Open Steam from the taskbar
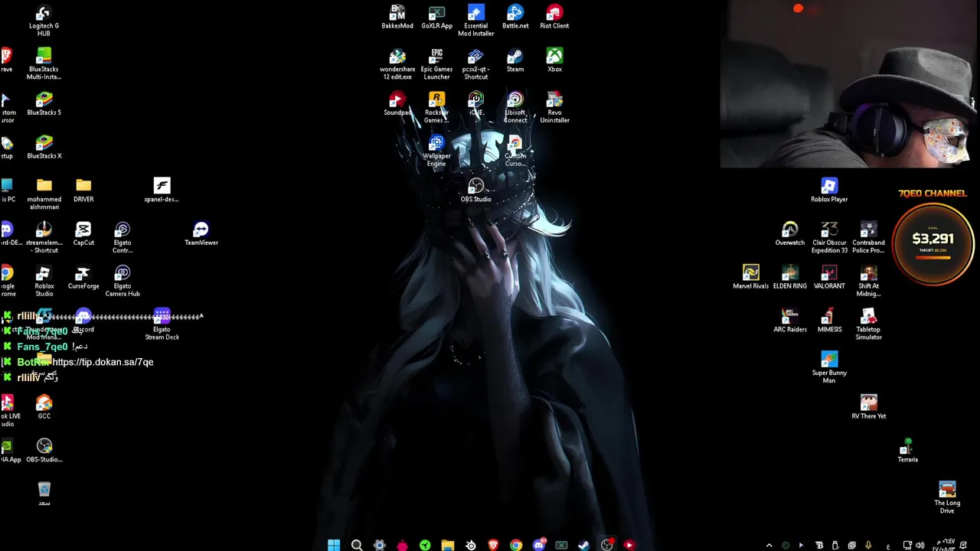The image size is (980, 551). click(584, 545)
